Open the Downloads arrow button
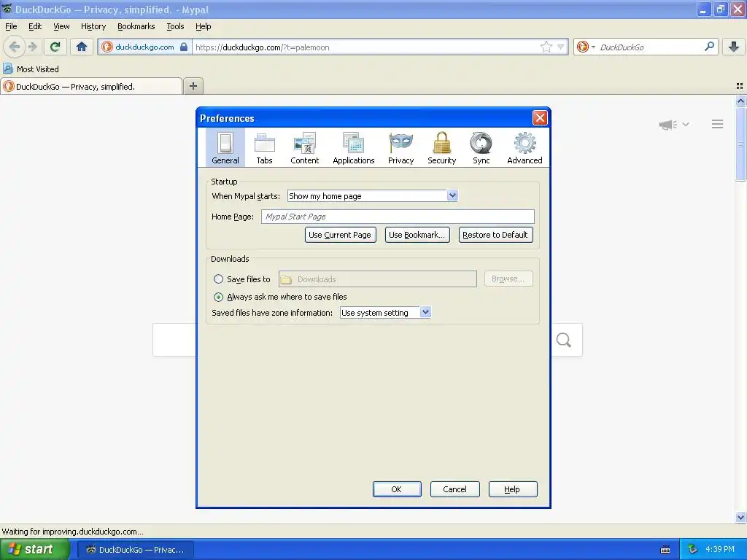Image resolution: width=747 pixels, height=560 pixels. (x=734, y=47)
